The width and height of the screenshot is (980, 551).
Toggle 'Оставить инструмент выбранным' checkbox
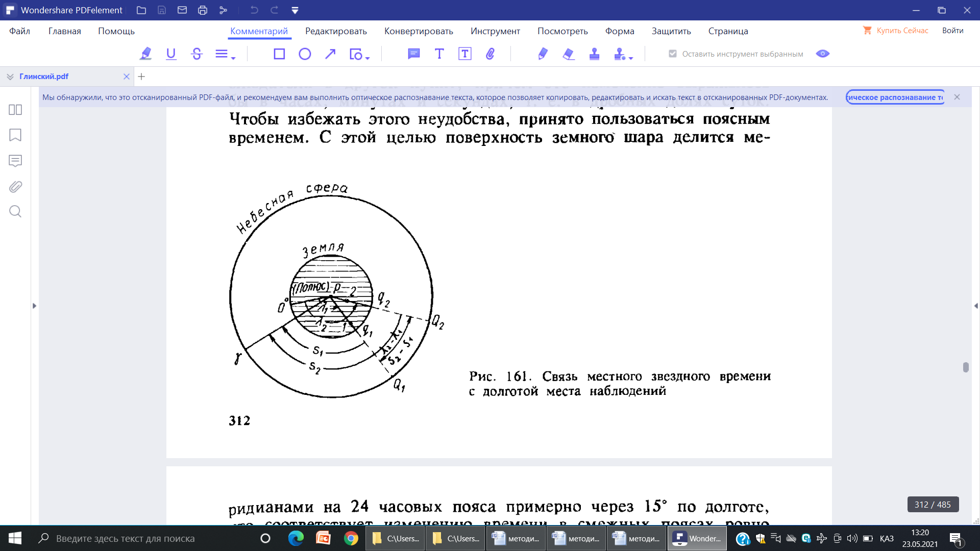coord(673,54)
